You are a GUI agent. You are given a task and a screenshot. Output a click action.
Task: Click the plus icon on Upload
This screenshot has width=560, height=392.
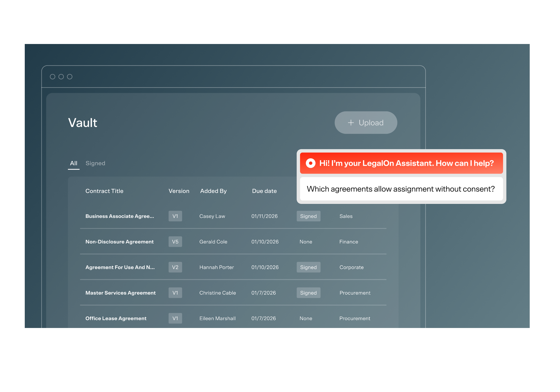[x=351, y=123]
